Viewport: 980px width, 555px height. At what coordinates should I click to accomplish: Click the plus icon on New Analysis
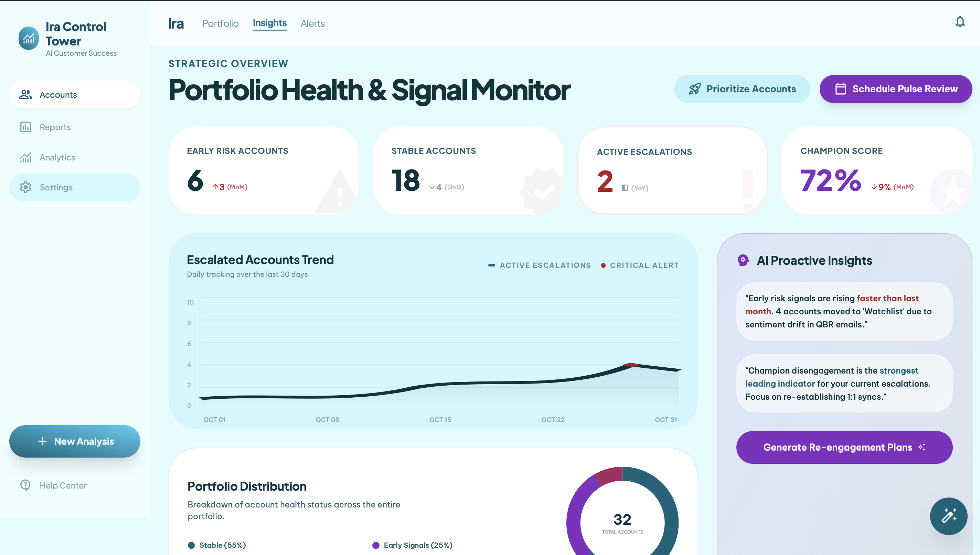pyautogui.click(x=42, y=441)
